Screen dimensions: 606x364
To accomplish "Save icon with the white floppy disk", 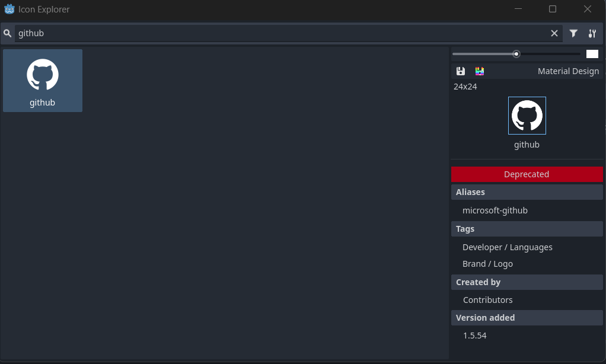I will 461,71.
